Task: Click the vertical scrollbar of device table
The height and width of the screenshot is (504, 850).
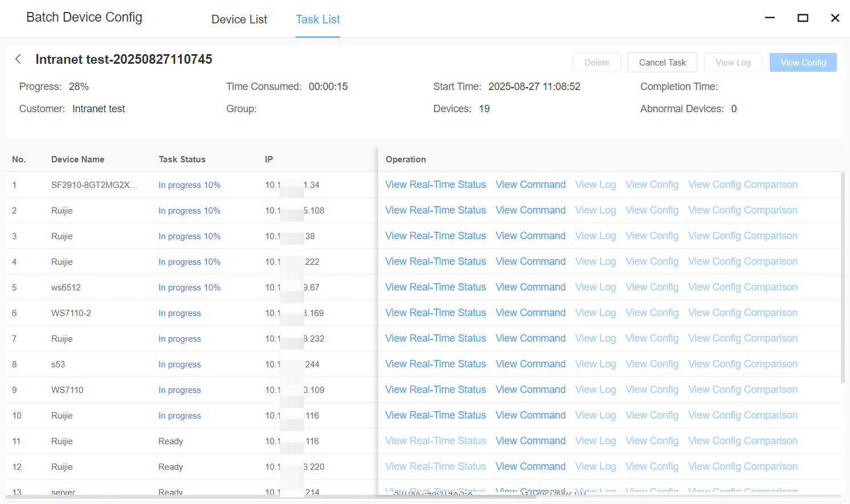Action: point(843,277)
